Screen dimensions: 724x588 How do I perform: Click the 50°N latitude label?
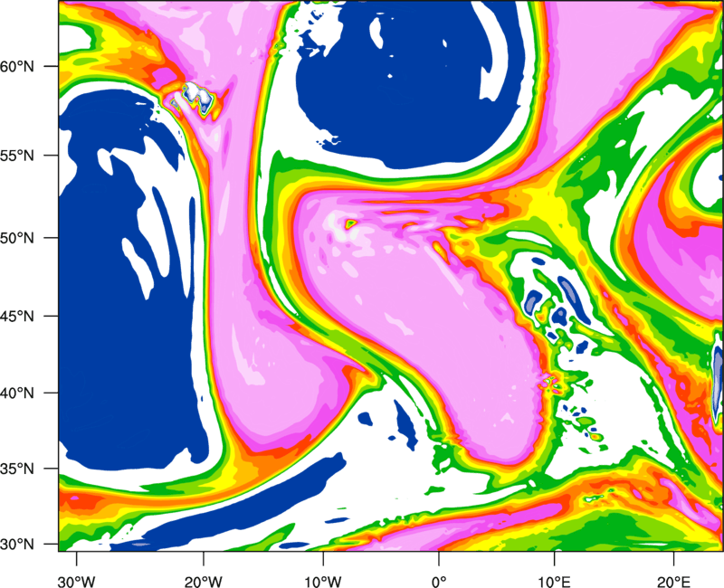pos(17,238)
